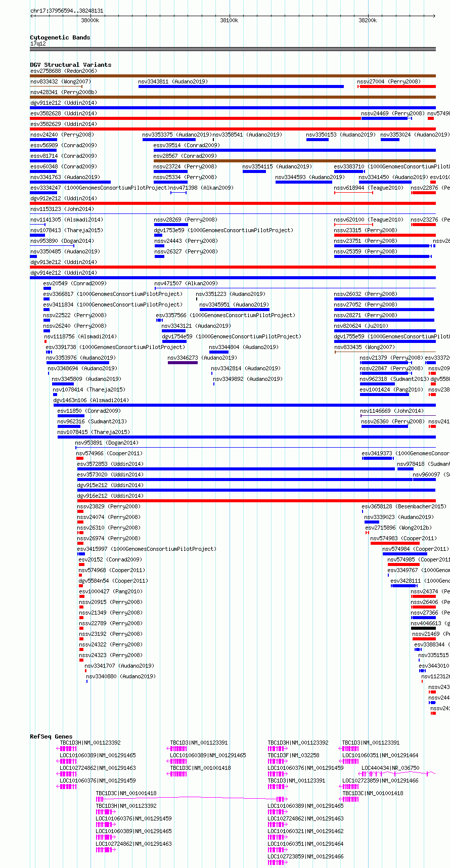Click nsv3354115 (Audano2019) label
Screen dimensions: 450x868
[x=277, y=166]
